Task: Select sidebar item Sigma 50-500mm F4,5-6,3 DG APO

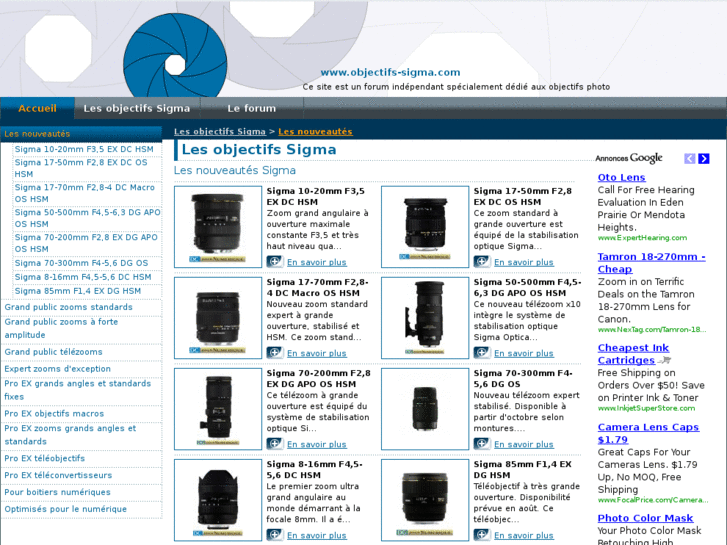Action: tap(88, 218)
